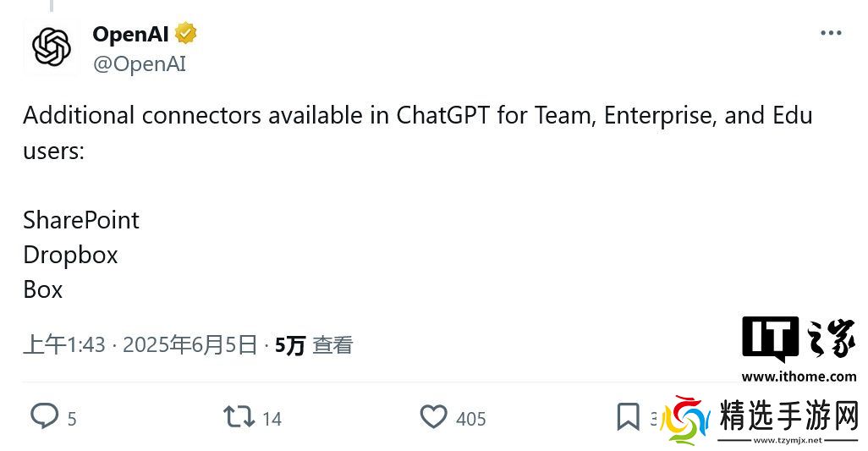868x451 pixels.
Task: Click the gold verified badge
Action: pyautogui.click(x=186, y=34)
